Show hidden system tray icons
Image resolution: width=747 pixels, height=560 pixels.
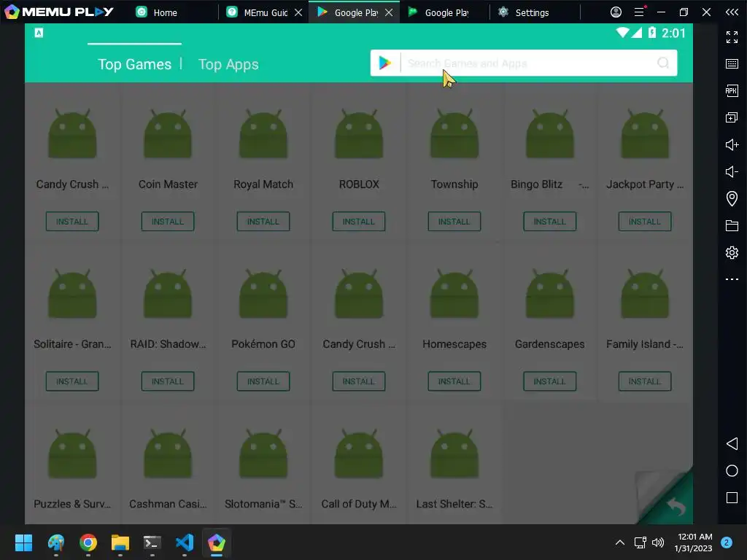click(x=620, y=542)
